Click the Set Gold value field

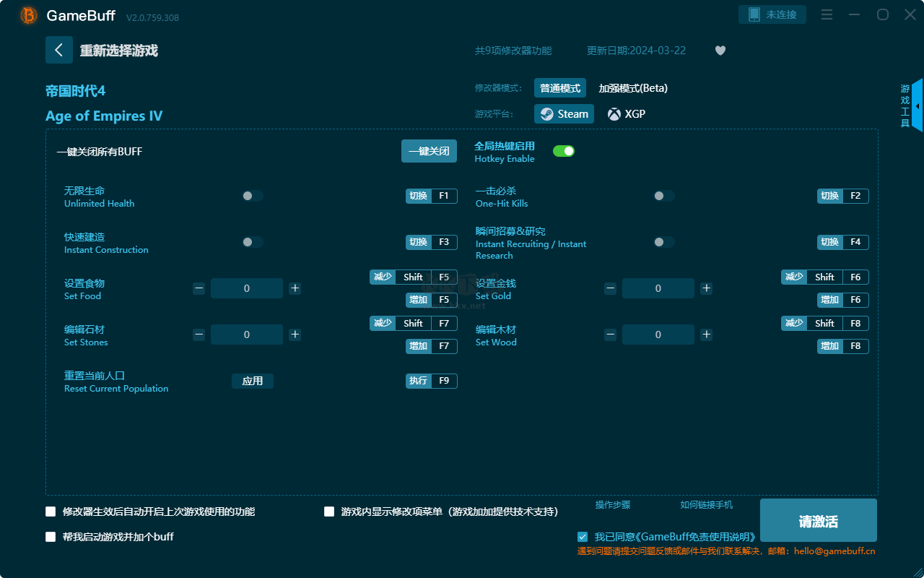(658, 288)
